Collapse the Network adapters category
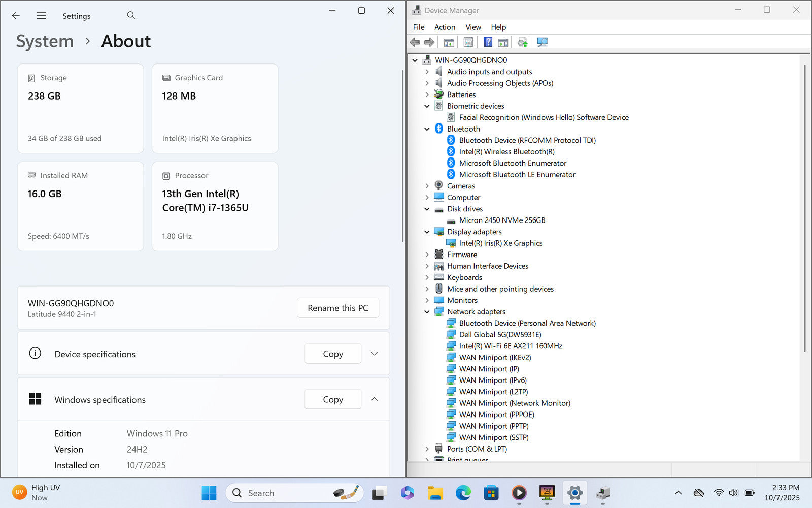 427,312
